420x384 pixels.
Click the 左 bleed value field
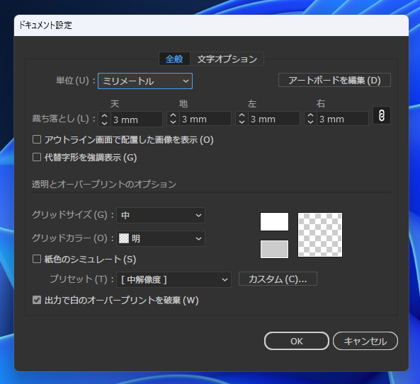[274, 119]
